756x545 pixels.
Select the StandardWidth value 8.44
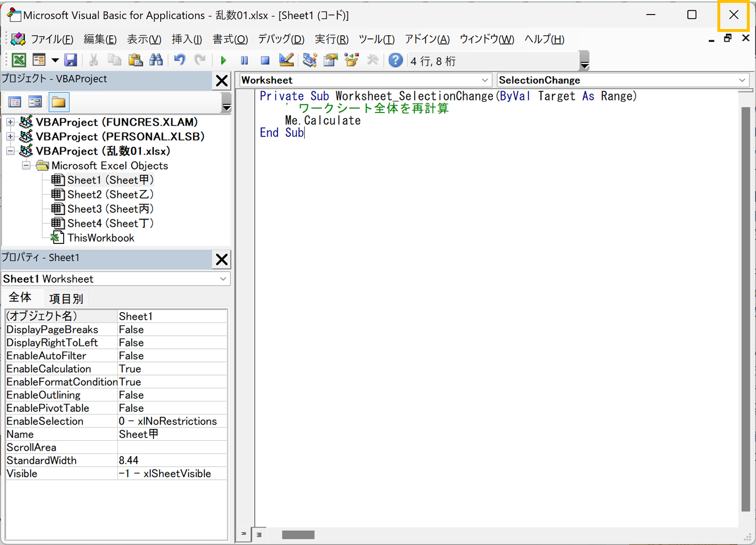tap(172, 460)
